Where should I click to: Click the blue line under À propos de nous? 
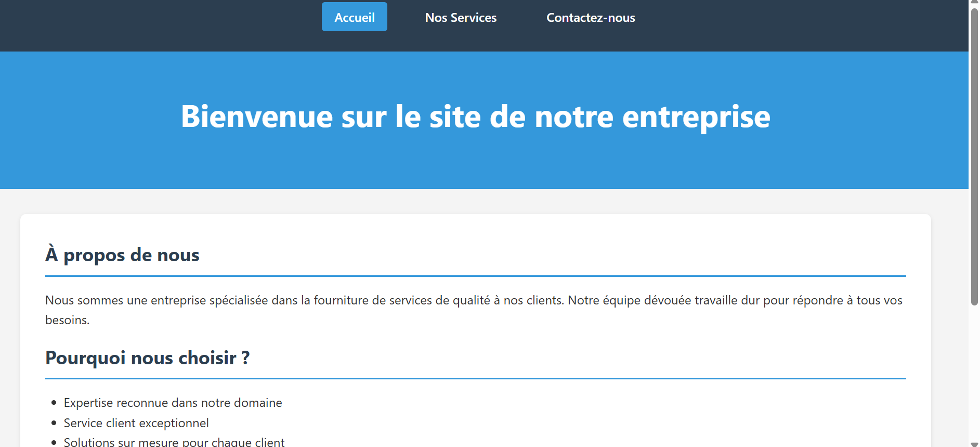coord(475,276)
